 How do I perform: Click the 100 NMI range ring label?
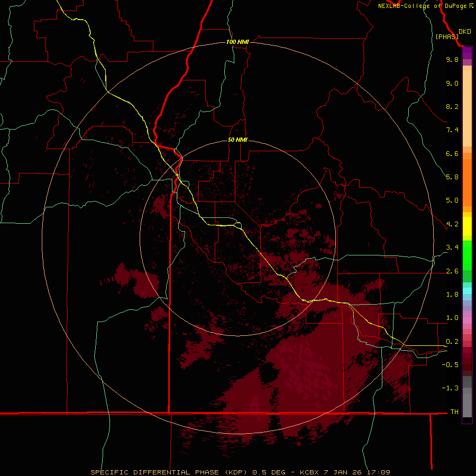[237, 42]
